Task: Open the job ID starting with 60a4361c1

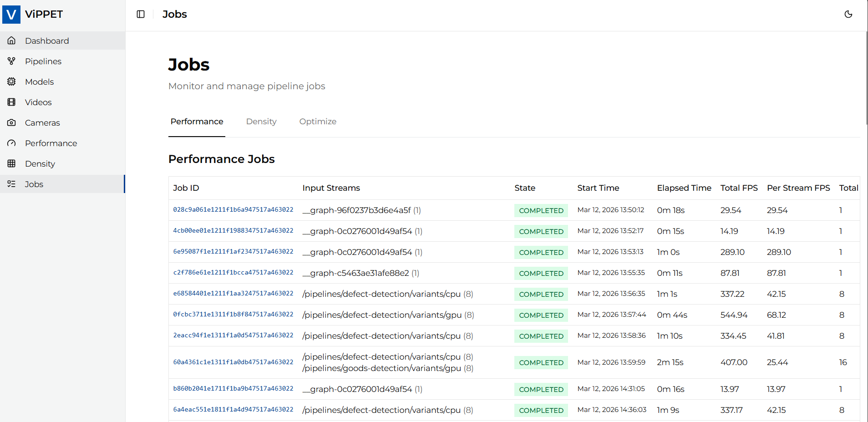Action: tap(233, 362)
